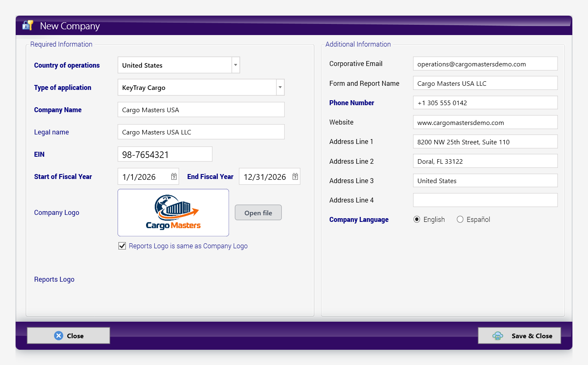Viewport: 588px width, 365px height.
Task: Select Español as company language
Action: tap(460, 219)
